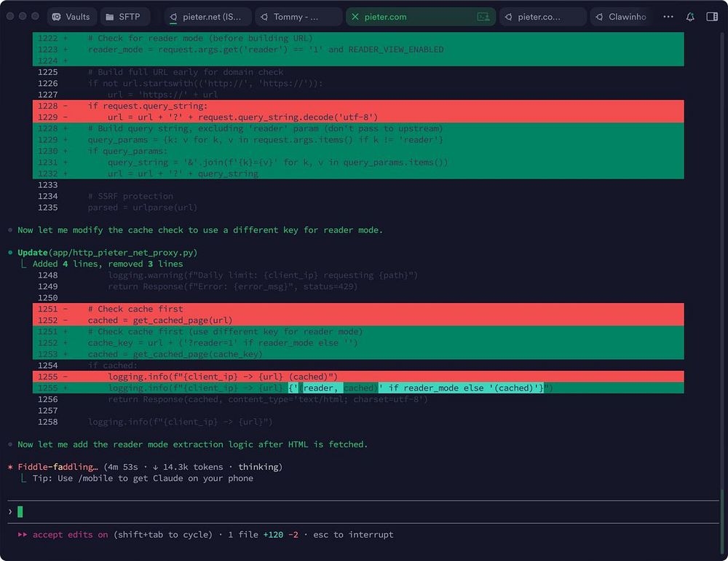Click 'Added 4 lines, removed 3 lines' summary

[107, 264]
